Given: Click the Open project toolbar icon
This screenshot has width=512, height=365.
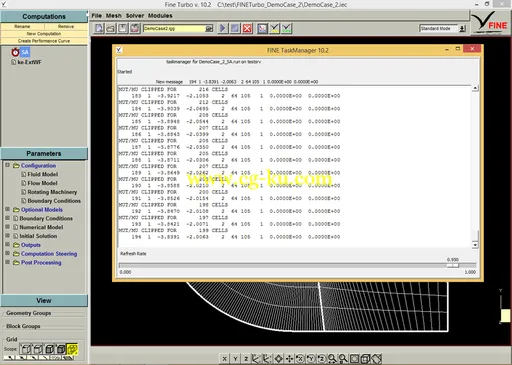Looking at the screenshot, I should pos(111,28).
